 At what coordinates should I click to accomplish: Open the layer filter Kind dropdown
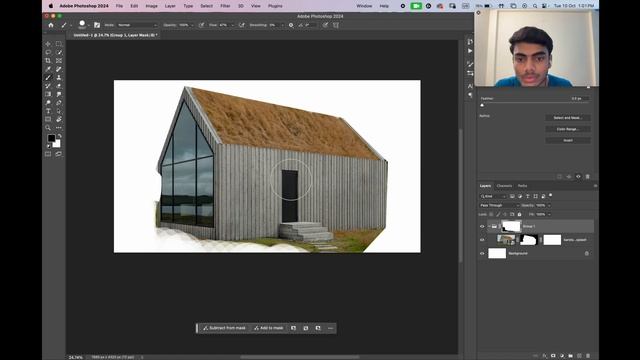pyautogui.click(x=493, y=196)
